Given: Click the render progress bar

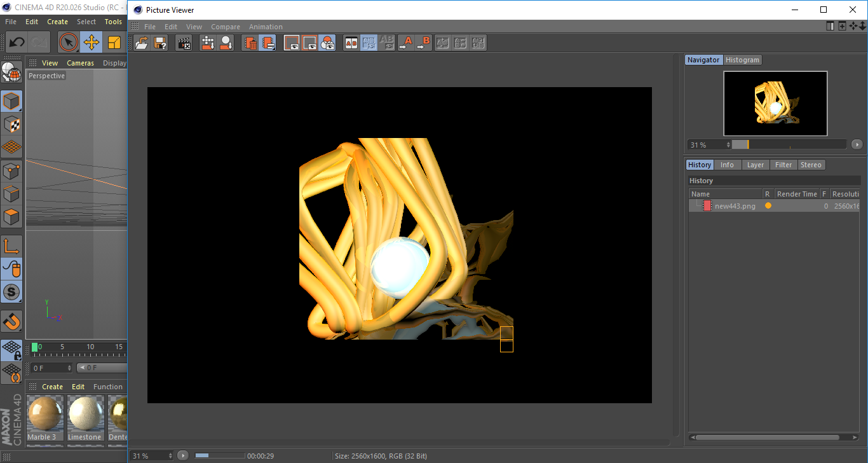Looking at the screenshot, I should coord(220,455).
